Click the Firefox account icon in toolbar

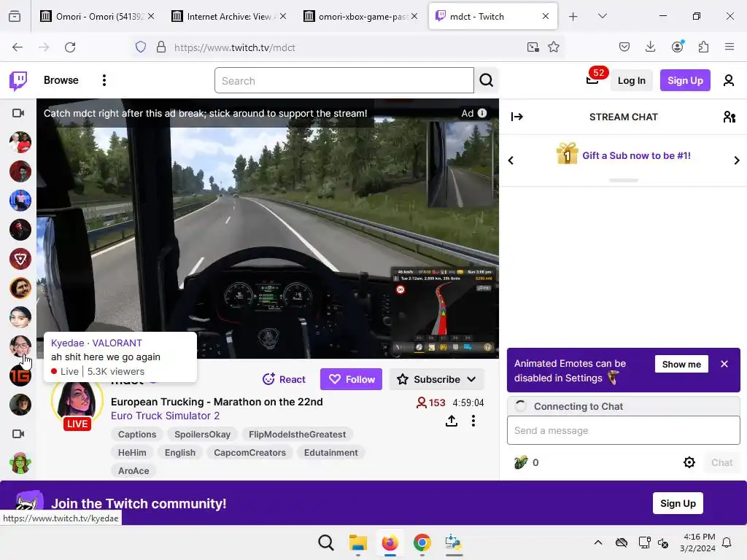(677, 47)
